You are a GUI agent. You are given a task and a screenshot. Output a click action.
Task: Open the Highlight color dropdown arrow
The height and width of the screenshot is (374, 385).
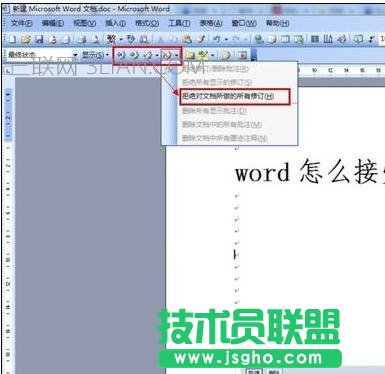pyautogui.click(x=212, y=56)
